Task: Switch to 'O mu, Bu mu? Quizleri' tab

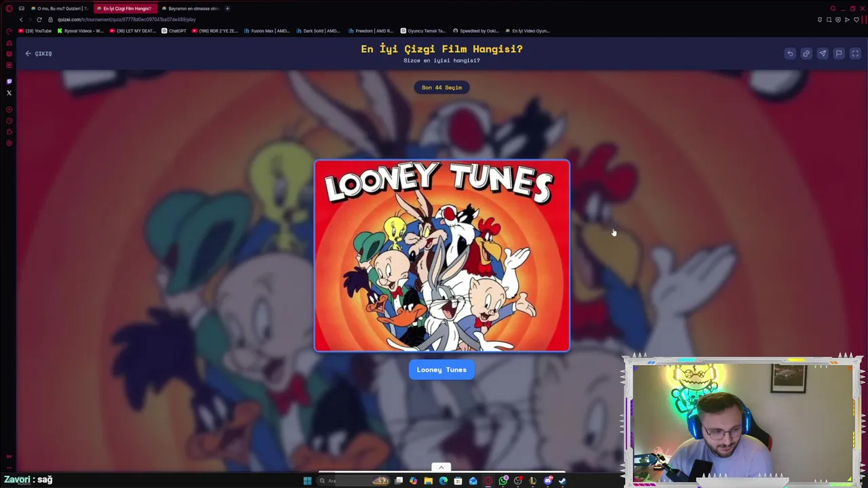Action: pyautogui.click(x=59, y=8)
